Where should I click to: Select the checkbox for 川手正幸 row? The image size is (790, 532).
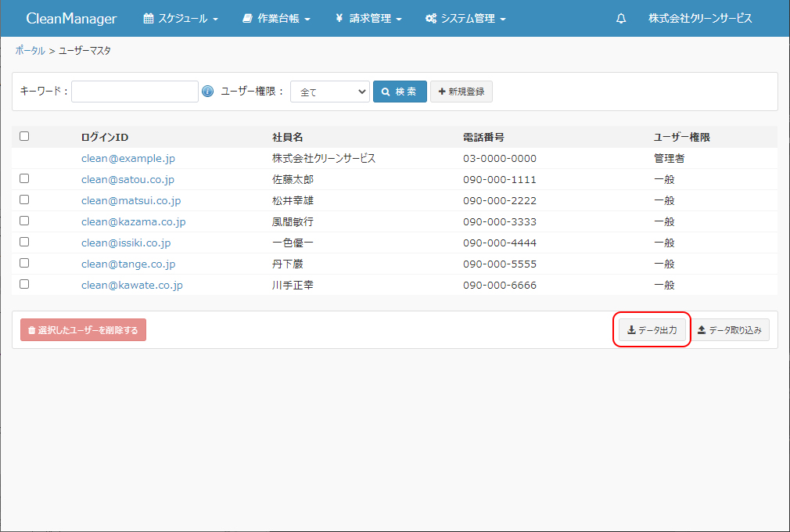point(24,284)
